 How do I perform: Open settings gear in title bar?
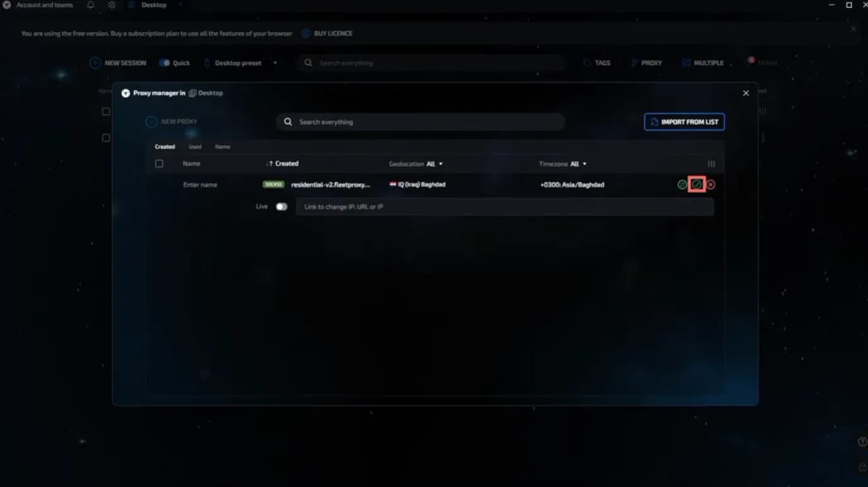[112, 5]
